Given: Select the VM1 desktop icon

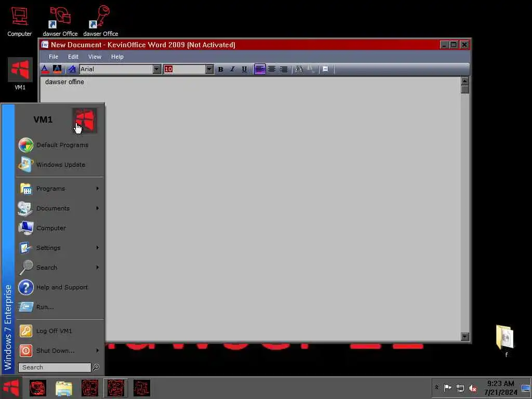Looking at the screenshot, I should click(20, 74).
